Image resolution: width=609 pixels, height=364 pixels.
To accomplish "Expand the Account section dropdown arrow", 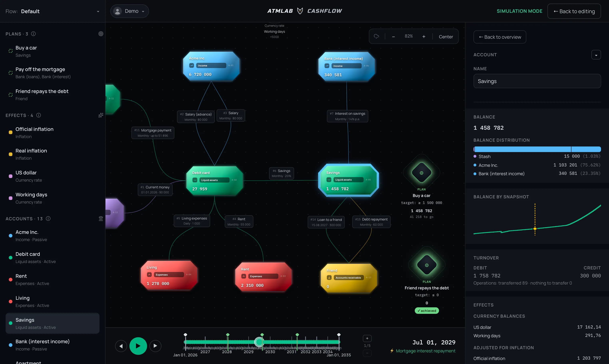I will (596, 55).
